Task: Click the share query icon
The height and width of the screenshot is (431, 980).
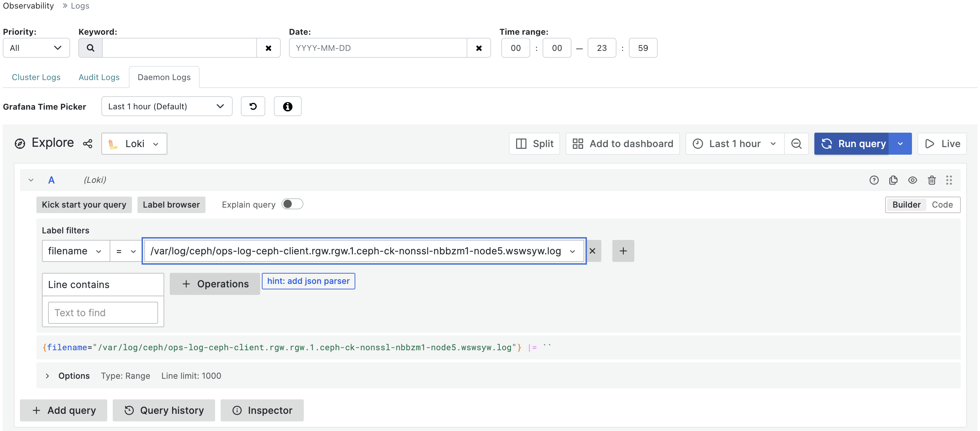Action: 88,143
